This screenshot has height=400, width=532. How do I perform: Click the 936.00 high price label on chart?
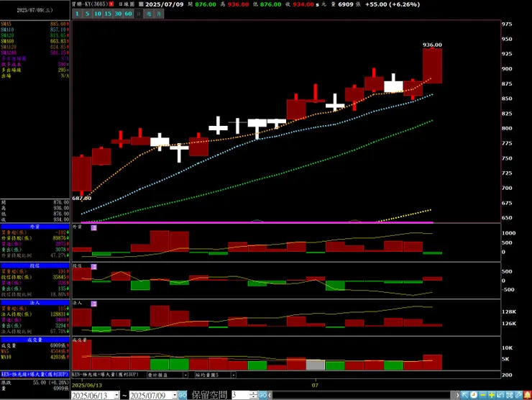pos(432,45)
